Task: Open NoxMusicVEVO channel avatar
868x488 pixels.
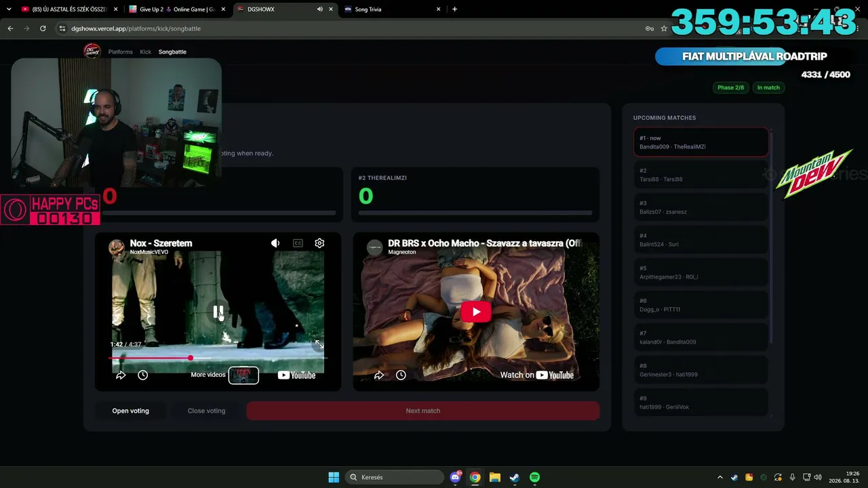Action: coord(117,247)
